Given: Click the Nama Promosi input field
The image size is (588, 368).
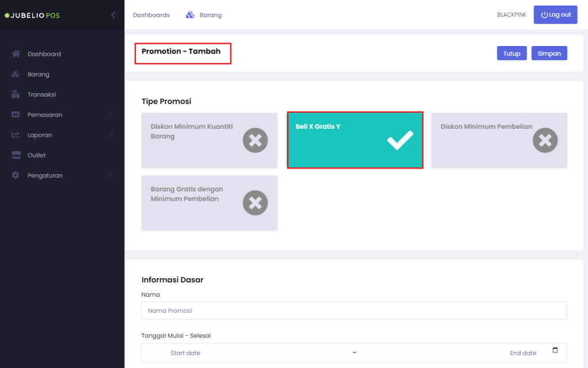Looking at the screenshot, I should (x=354, y=311).
